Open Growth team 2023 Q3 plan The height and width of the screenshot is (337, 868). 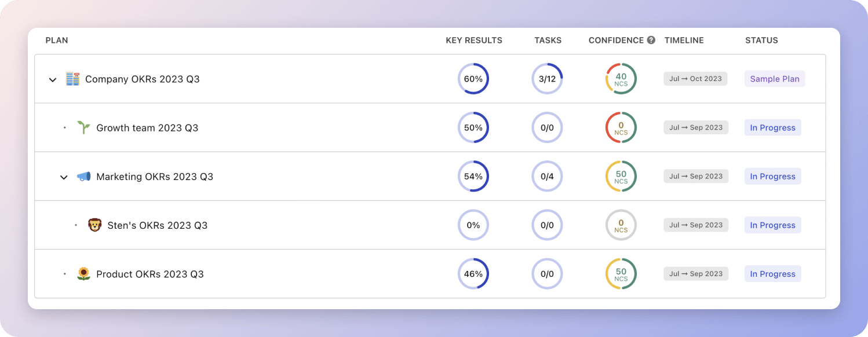click(147, 128)
